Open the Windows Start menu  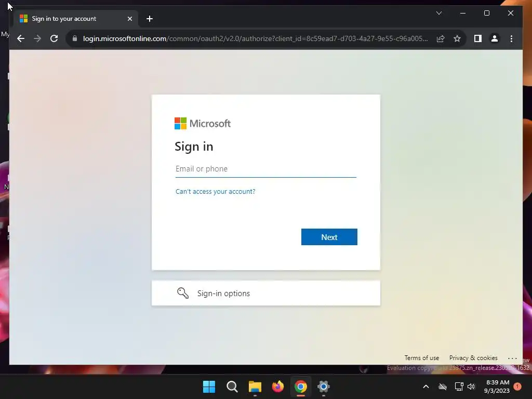tap(209, 387)
